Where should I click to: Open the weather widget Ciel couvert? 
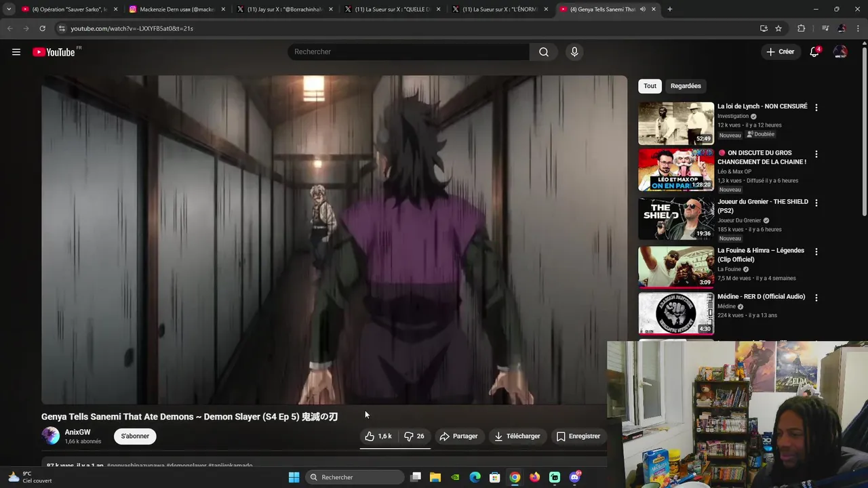[x=30, y=477]
